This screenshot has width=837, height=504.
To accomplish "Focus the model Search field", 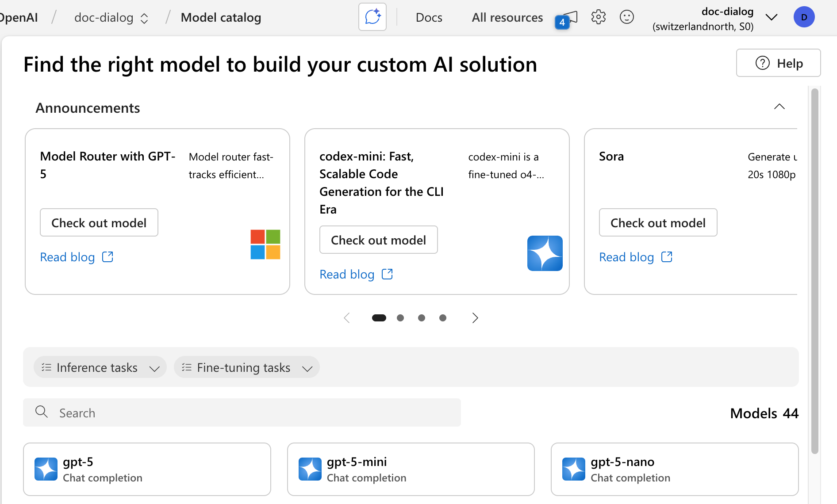I will pos(242,412).
